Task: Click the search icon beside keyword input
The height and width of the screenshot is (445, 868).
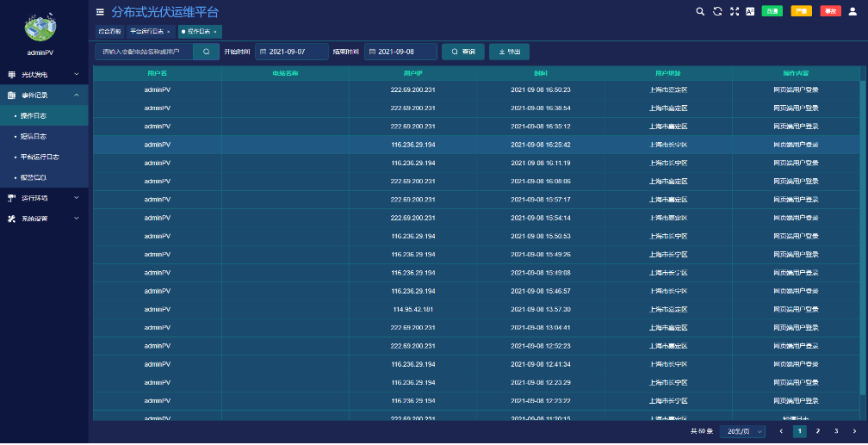Action: tap(206, 52)
